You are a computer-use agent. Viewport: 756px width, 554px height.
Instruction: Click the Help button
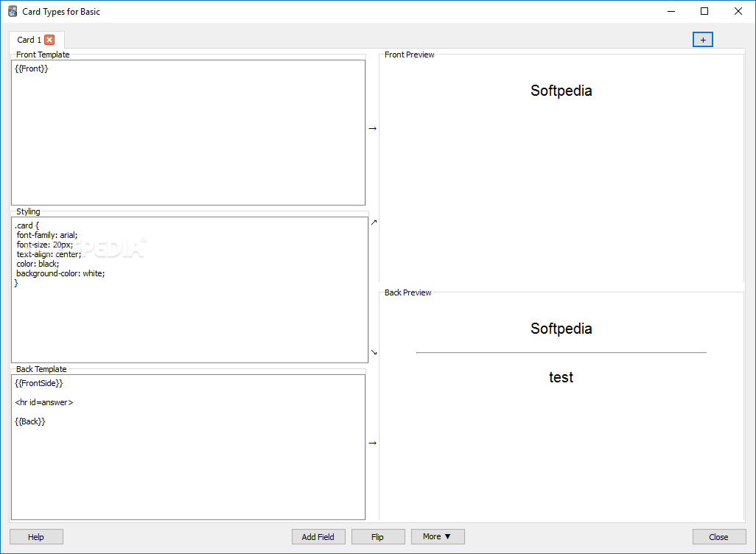pos(36,536)
